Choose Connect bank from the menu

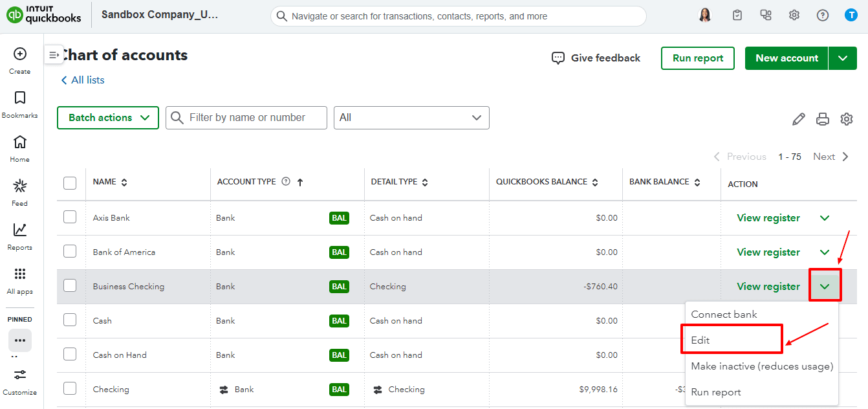[724, 314]
